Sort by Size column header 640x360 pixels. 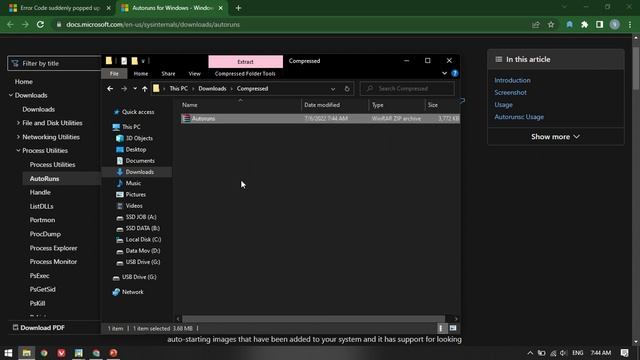pyautogui.click(x=442, y=105)
